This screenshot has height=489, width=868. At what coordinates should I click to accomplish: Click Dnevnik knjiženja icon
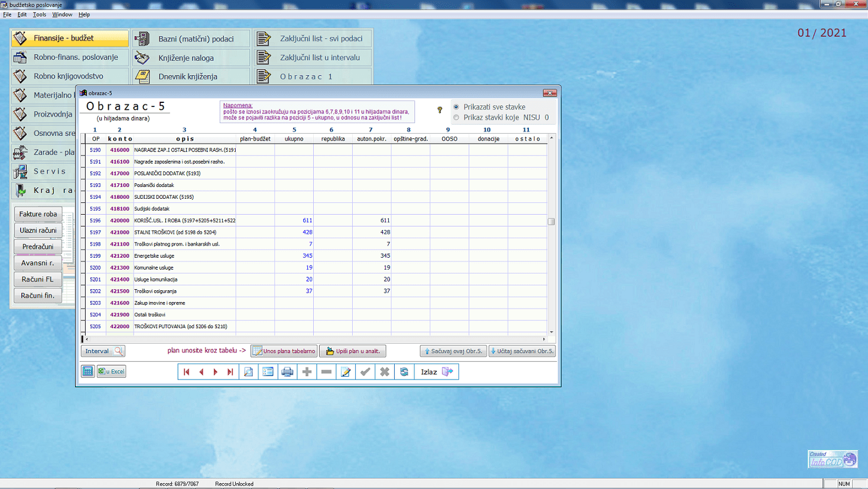click(x=142, y=76)
